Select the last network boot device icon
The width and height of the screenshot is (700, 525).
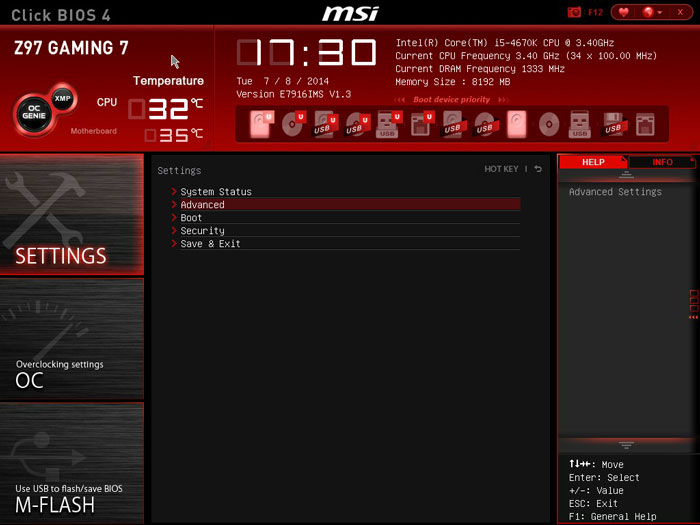point(646,124)
